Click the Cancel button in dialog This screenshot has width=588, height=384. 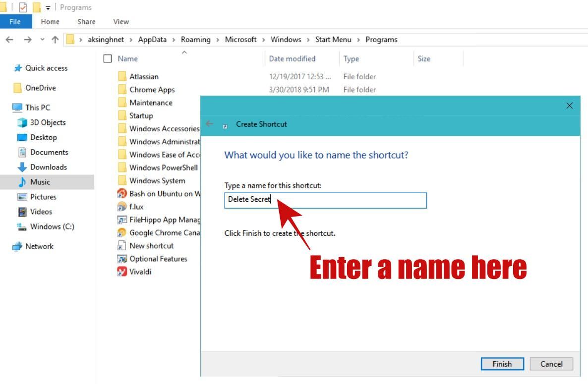[551, 364]
